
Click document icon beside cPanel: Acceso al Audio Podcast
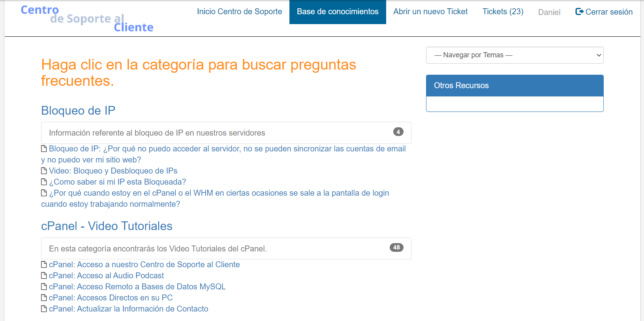pyautogui.click(x=44, y=276)
